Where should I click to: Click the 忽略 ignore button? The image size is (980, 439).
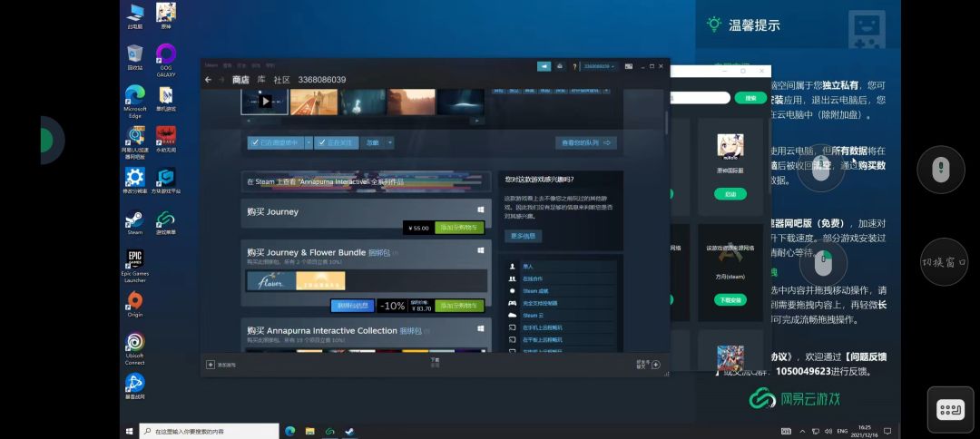pos(373,143)
